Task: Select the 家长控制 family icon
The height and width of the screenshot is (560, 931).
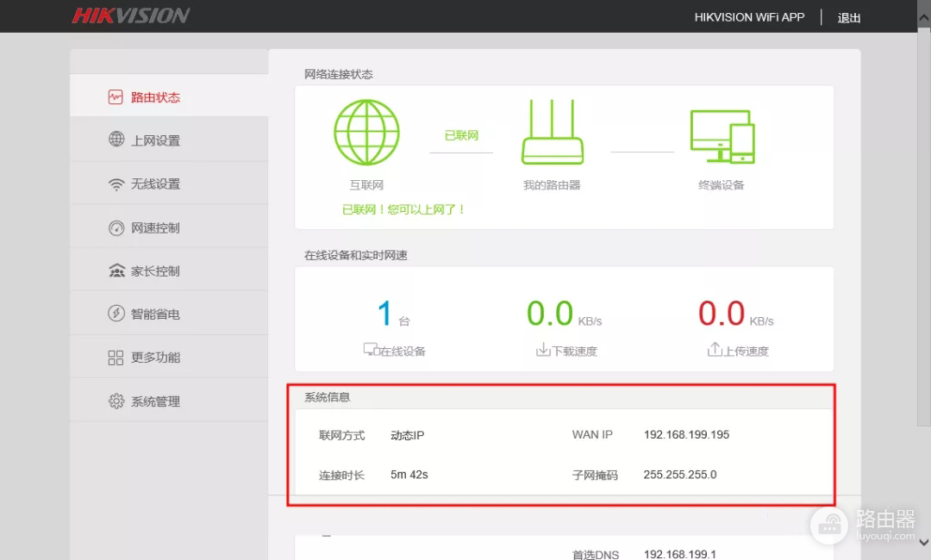Action: tap(116, 269)
